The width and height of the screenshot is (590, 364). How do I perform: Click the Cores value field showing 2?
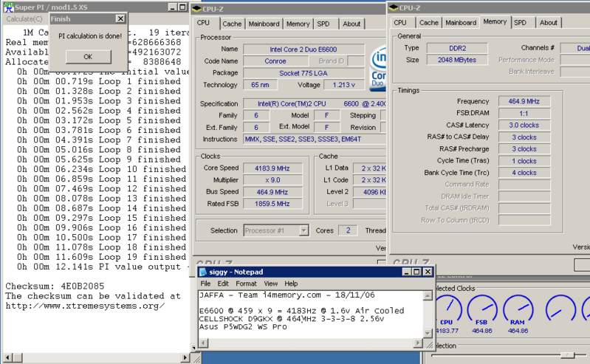(348, 230)
